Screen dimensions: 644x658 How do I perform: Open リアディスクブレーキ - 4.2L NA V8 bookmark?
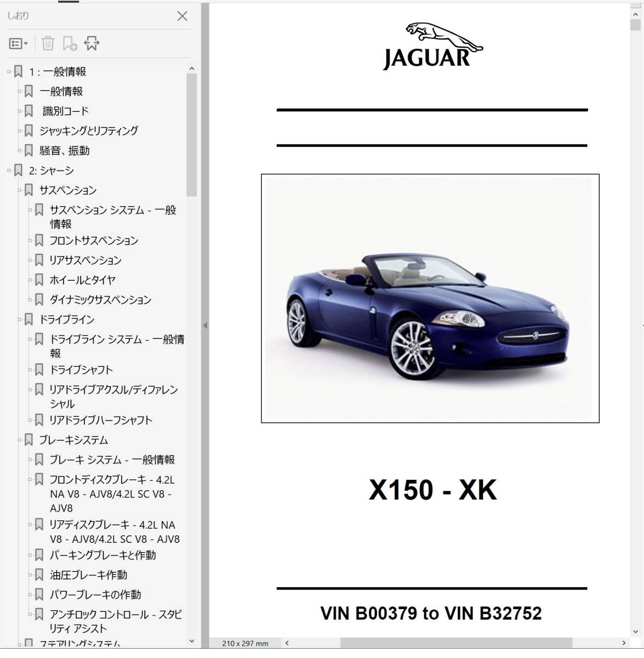115,532
